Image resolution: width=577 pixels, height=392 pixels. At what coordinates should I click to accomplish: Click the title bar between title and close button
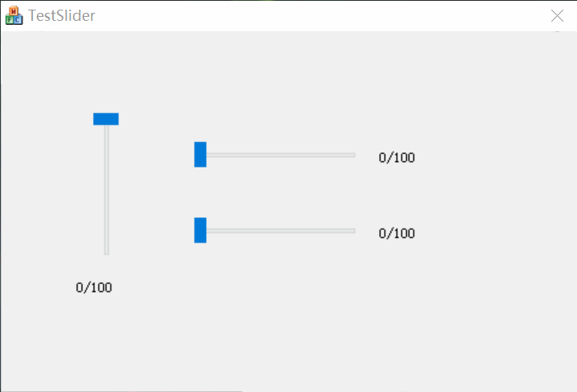pyautogui.click(x=321, y=15)
